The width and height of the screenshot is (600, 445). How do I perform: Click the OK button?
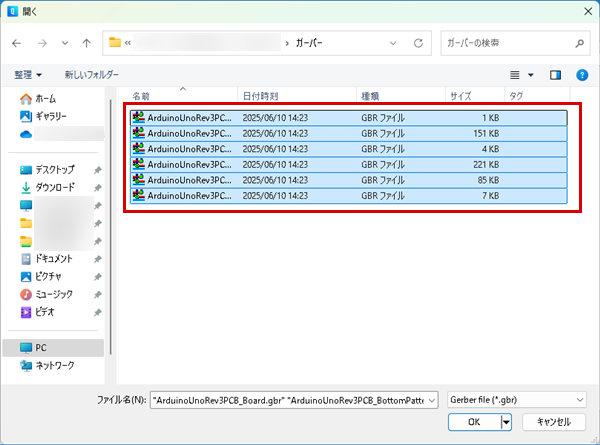[x=474, y=422]
